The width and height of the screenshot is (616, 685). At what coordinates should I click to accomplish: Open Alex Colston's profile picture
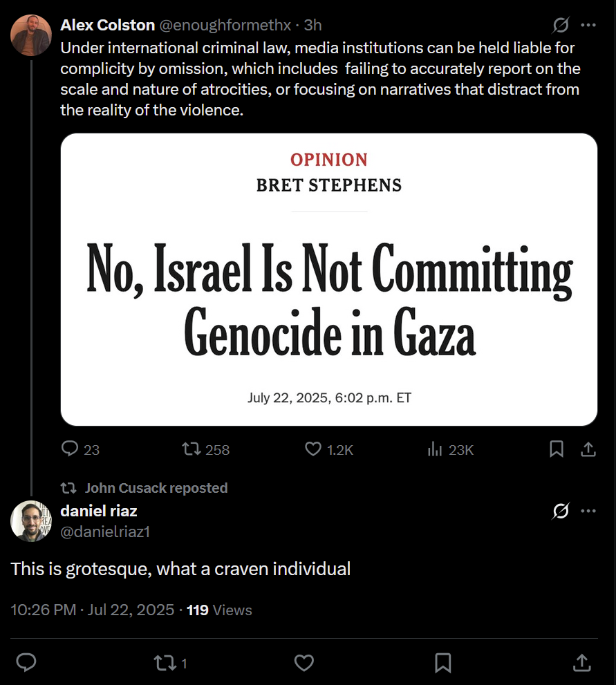(x=31, y=35)
